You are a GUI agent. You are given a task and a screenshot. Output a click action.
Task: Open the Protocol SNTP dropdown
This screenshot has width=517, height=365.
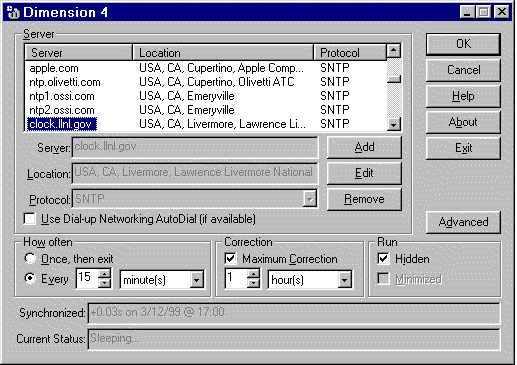click(x=310, y=199)
